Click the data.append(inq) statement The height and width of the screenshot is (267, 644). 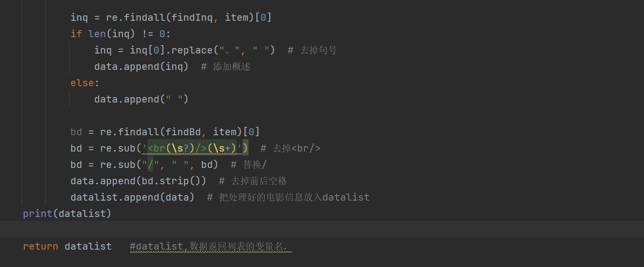[x=141, y=67]
